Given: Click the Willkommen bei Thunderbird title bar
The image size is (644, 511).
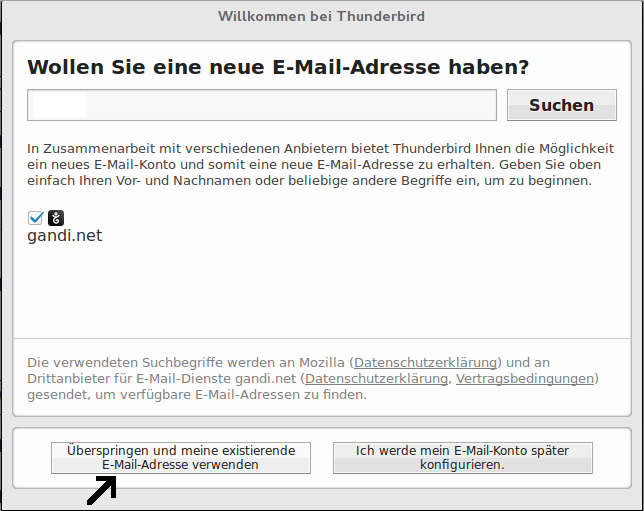Looking at the screenshot, I should (321, 16).
